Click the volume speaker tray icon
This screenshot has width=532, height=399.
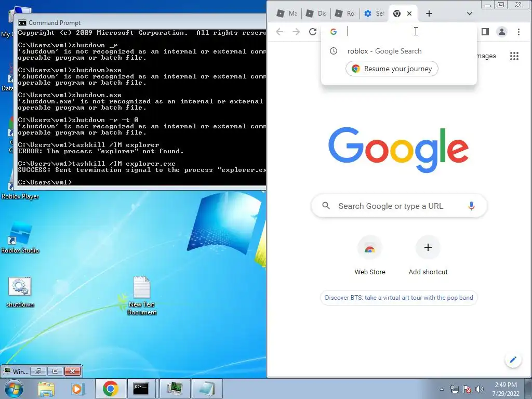(x=480, y=389)
